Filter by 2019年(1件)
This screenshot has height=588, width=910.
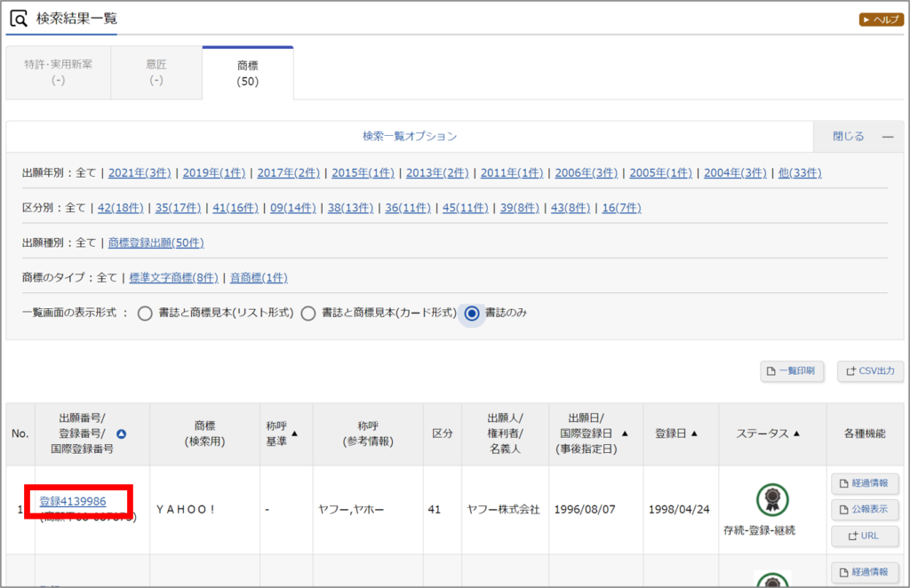(x=214, y=173)
